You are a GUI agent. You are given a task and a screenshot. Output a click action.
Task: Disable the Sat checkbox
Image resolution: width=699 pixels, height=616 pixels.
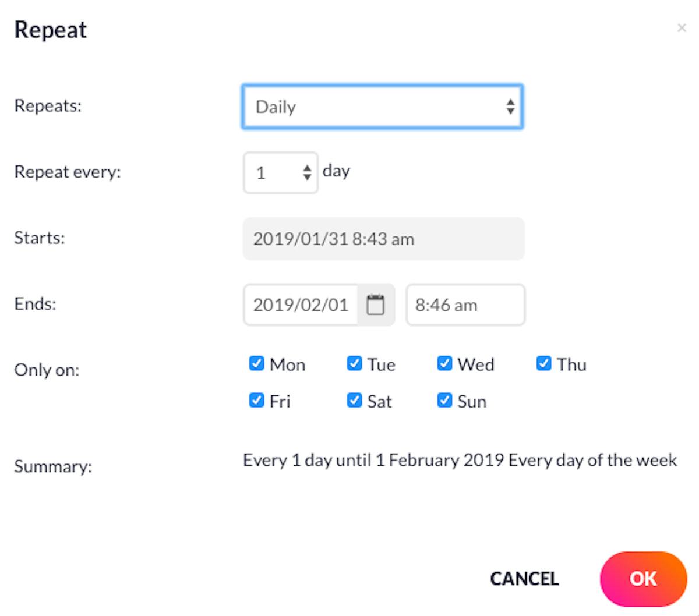[x=354, y=400]
